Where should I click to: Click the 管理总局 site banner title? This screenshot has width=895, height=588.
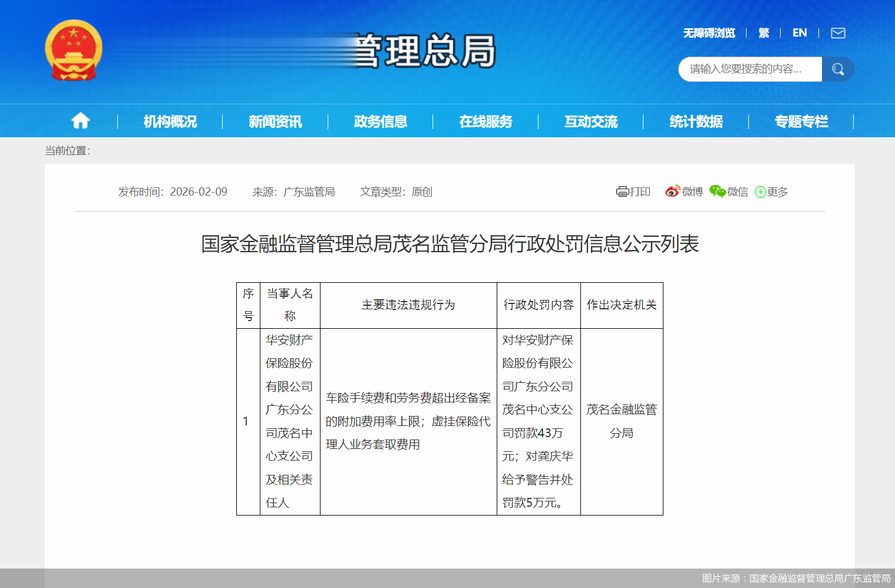pyautogui.click(x=425, y=51)
